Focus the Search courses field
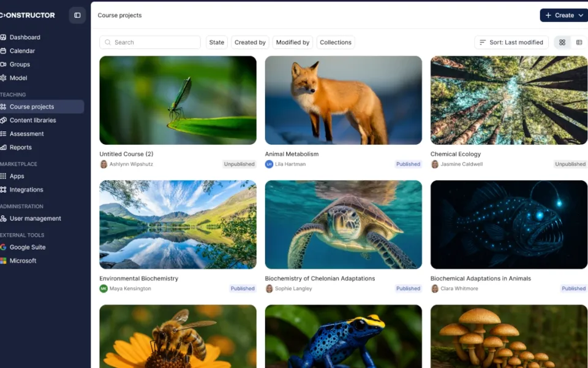 (x=150, y=42)
